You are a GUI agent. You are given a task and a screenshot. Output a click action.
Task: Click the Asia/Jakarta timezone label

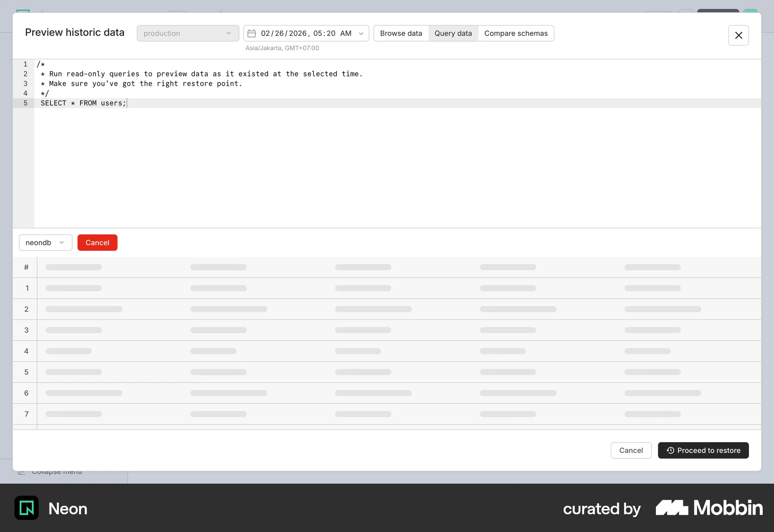pyautogui.click(x=282, y=48)
